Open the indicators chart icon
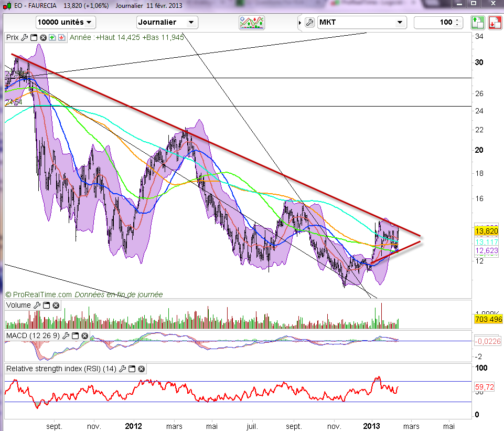 tap(252, 23)
